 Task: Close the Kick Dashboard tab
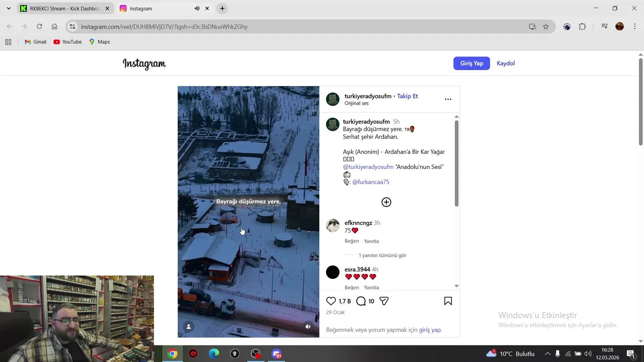point(107,9)
